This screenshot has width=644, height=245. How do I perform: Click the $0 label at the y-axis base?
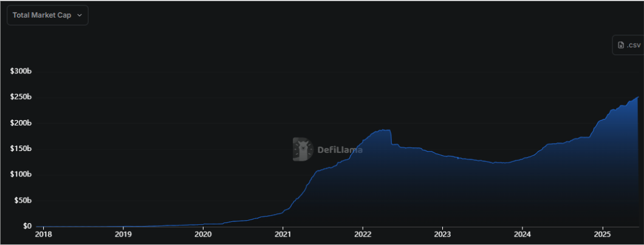tap(27, 226)
